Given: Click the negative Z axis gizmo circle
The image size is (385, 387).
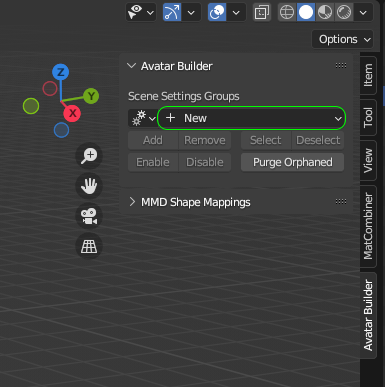Looking at the screenshot, I should [x=61, y=130].
